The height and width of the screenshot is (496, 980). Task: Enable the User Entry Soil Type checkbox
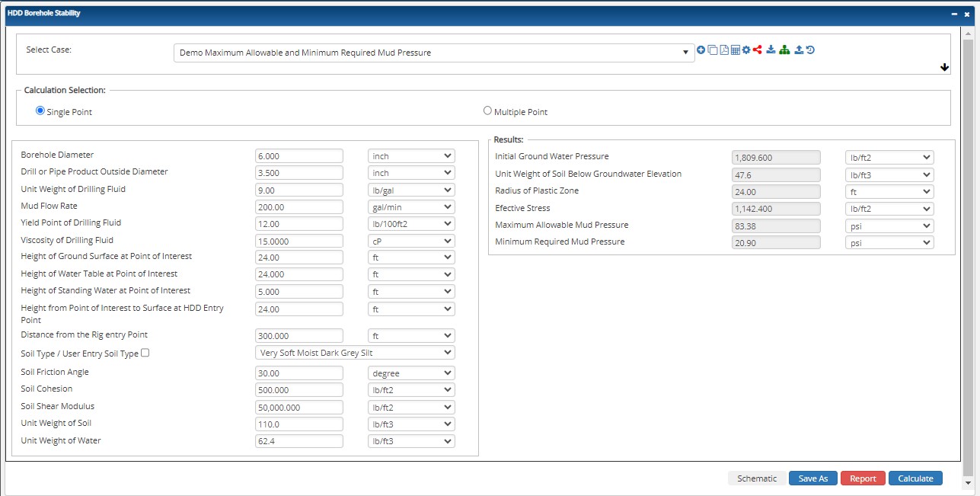145,352
